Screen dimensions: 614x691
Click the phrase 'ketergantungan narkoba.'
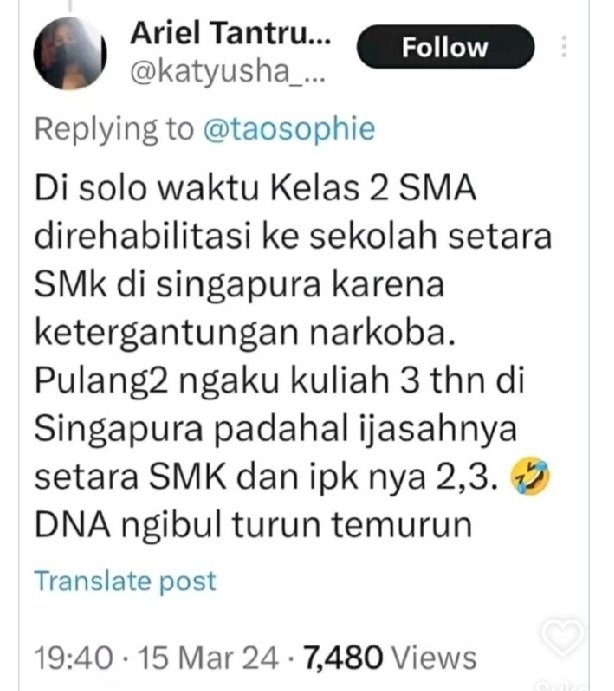[245, 333]
